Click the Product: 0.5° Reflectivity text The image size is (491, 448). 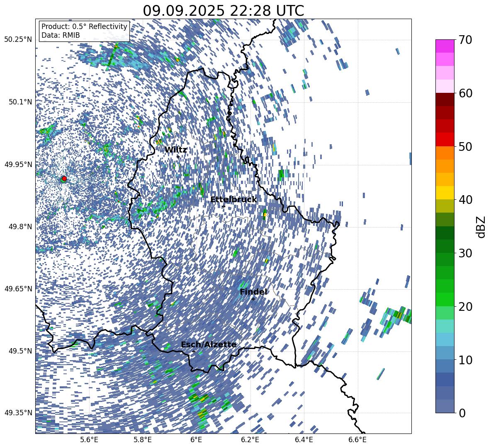pyautogui.click(x=84, y=27)
